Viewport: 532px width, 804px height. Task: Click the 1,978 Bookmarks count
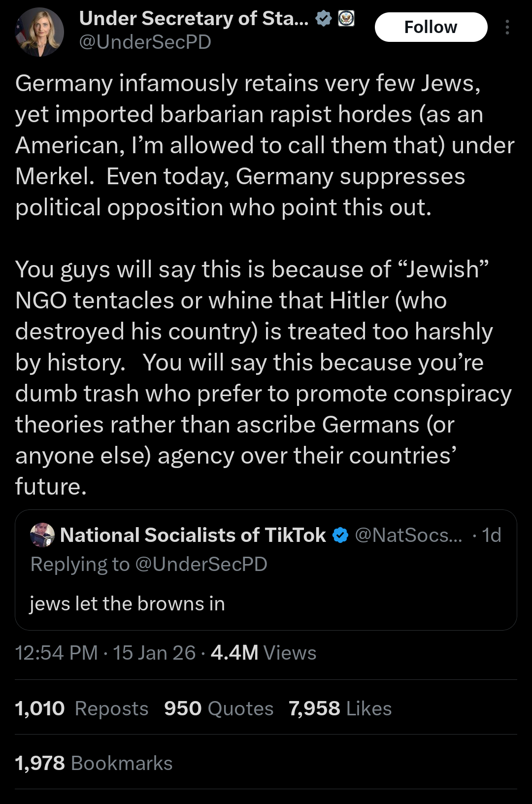(x=94, y=763)
